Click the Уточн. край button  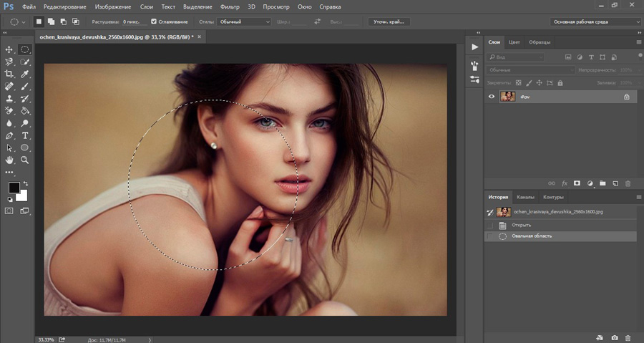[389, 21]
